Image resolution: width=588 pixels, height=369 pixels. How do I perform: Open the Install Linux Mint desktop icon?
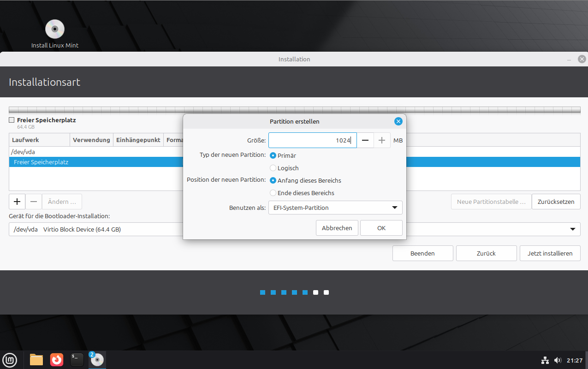55,30
